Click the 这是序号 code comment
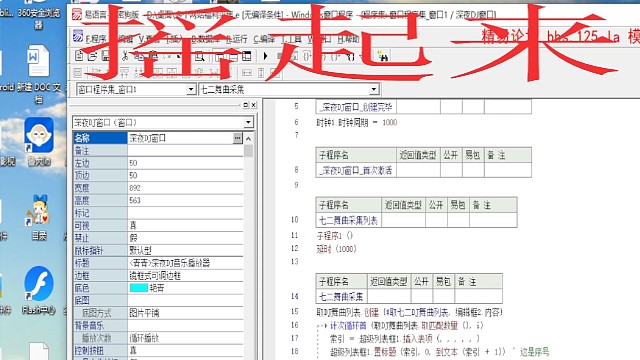Image resolution: width=640 pixels, height=360 pixels. point(534,351)
